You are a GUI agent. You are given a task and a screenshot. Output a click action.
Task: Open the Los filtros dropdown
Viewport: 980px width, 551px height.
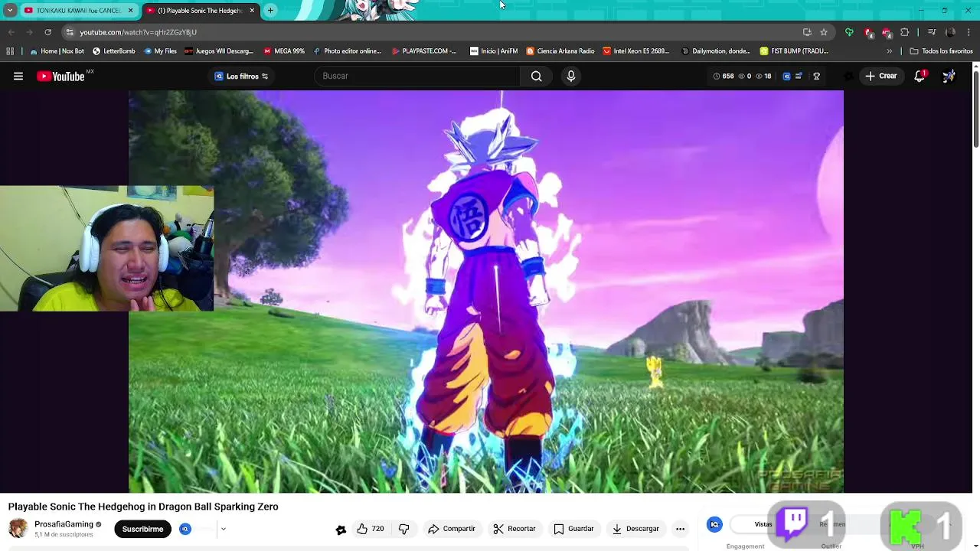pyautogui.click(x=241, y=76)
